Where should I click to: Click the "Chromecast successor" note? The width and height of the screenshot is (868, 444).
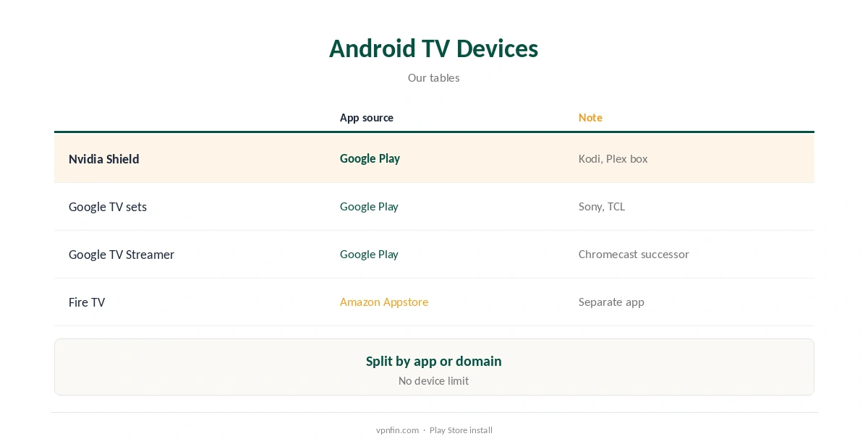coord(634,254)
